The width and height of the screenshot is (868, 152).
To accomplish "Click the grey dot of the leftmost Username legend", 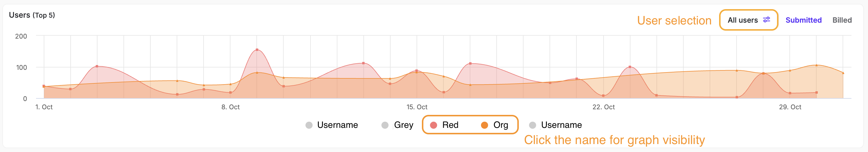I will 309,125.
